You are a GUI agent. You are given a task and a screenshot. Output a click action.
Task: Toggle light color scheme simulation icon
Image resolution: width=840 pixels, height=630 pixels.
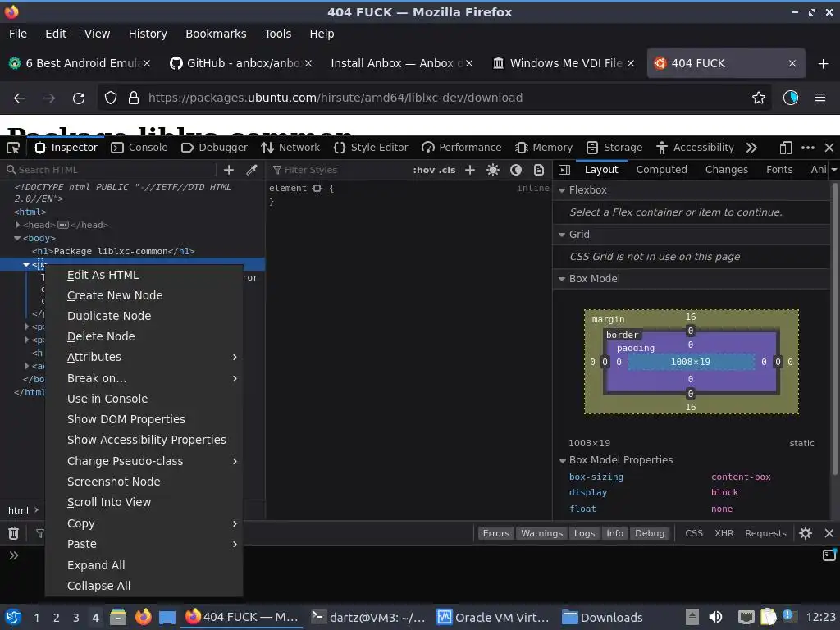[493, 170]
